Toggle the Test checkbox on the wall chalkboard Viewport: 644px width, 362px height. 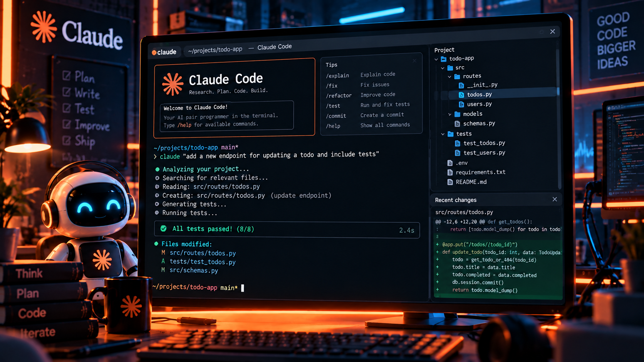(67, 108)
